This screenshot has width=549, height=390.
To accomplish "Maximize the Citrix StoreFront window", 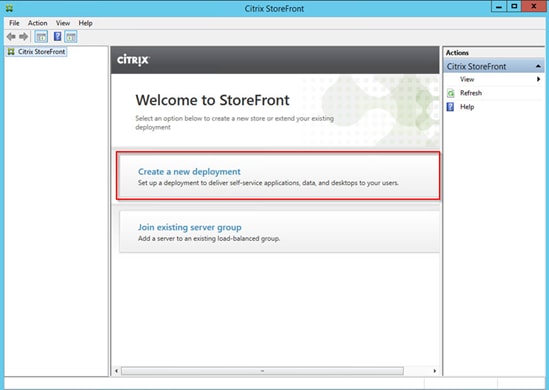I will tap(514, 6).
